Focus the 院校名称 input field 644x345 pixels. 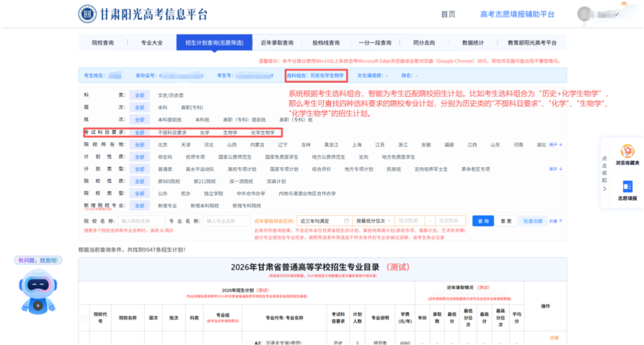(x=141, y=220)
